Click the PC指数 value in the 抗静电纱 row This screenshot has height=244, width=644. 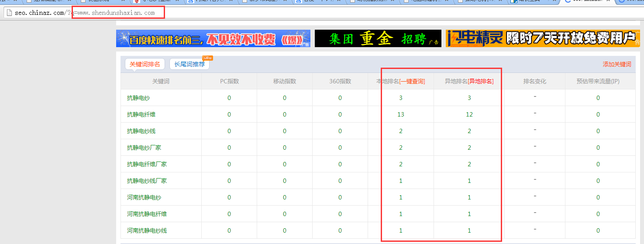pyautogui.click(x=229, y=98)
